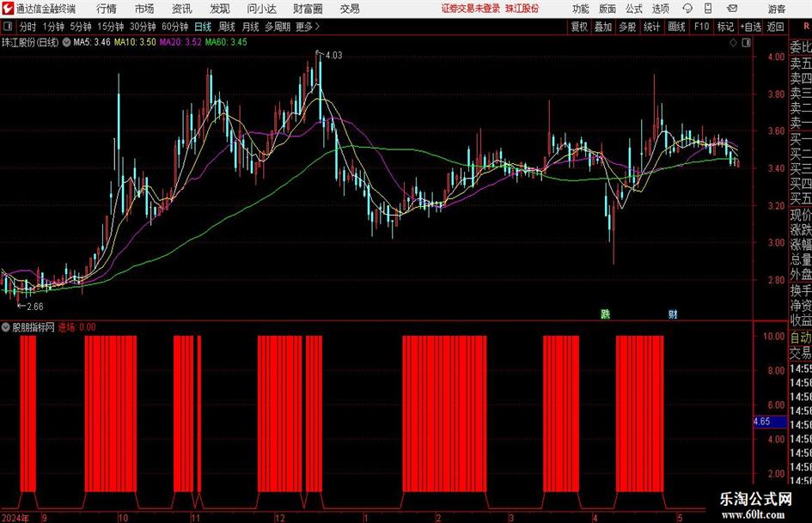Expand the 股朋指标网 indicator dropdown arrow
The width and height of the screenshot is (812, 523).
(6, 327)
